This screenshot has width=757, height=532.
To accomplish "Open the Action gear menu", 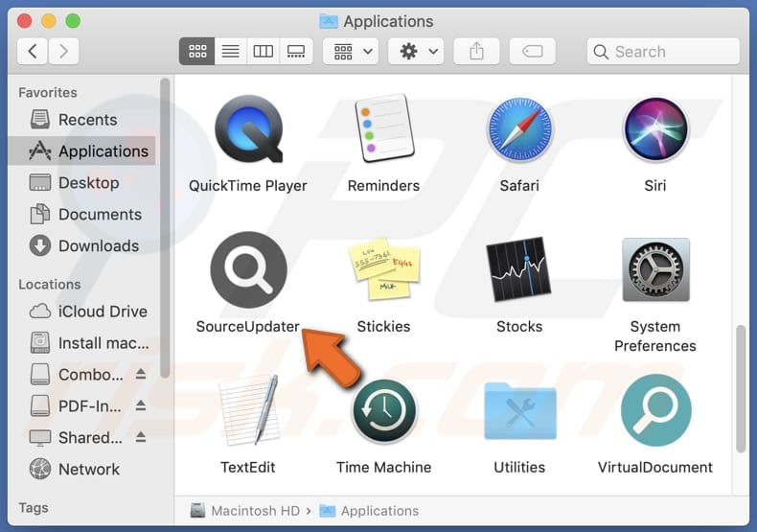I will [x=417, y=51].
